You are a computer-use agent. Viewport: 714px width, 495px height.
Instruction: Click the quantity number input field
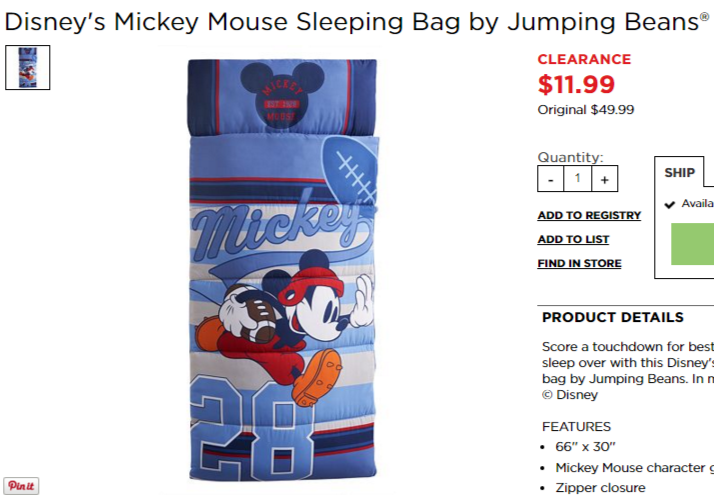point(577,179)
